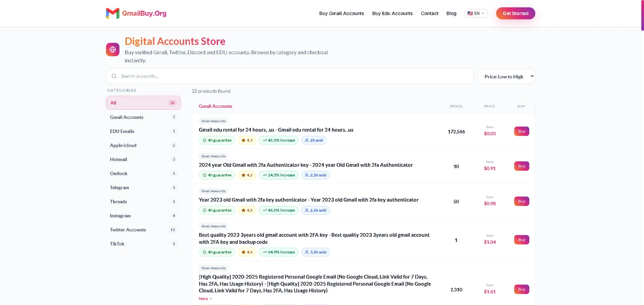
Task: Click the US flag language icon
Action: click(x=470, y=13)
